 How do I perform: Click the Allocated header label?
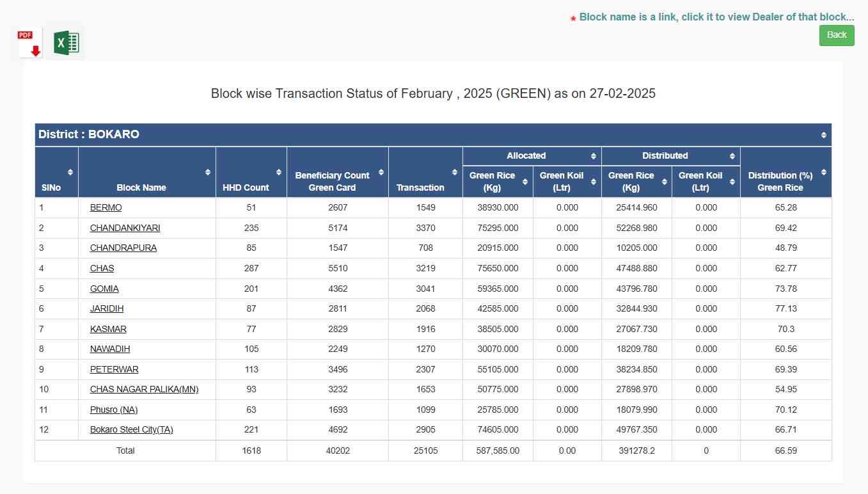pyautogui.click(x=526, y=155)
